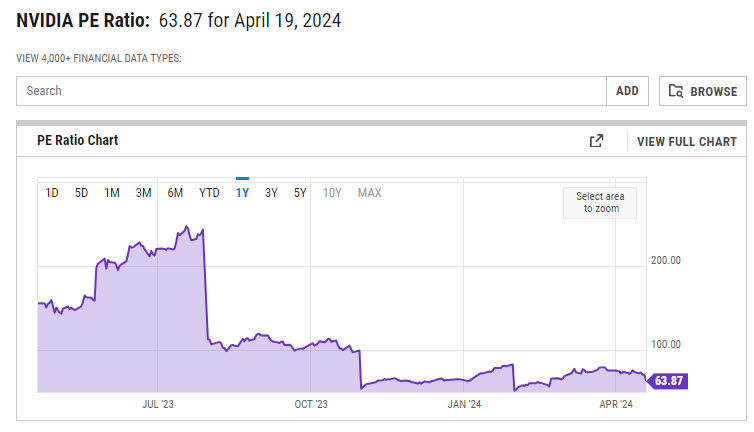Select the MAX time range
The image size is (754, 432).
369,193
